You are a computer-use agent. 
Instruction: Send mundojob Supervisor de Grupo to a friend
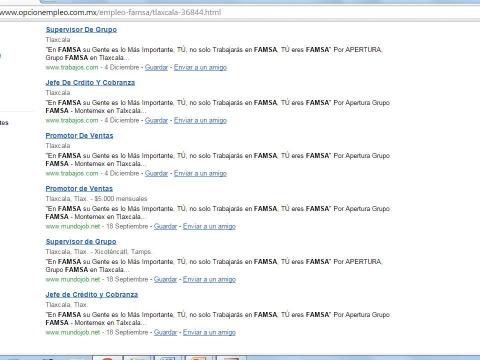pyautogui.click(x=209, y=279)
